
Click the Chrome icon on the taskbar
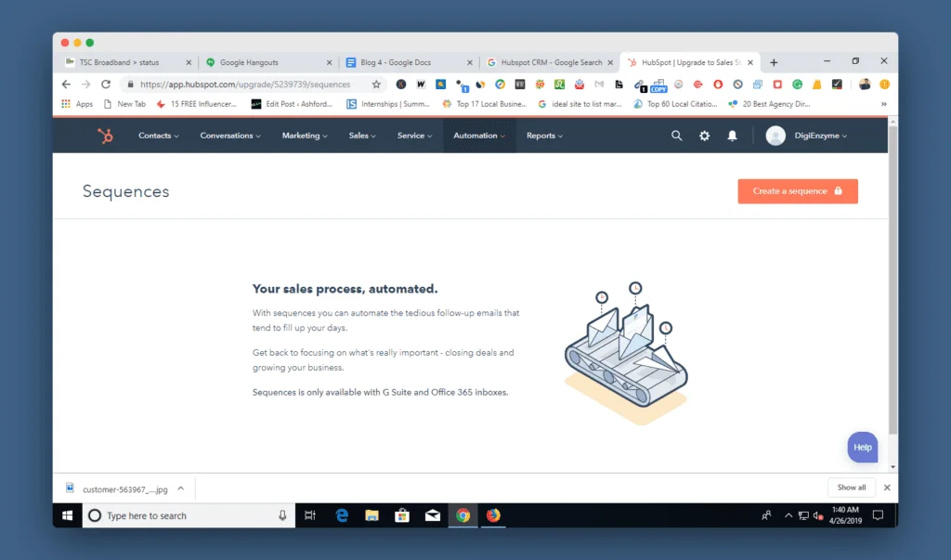click(462, 515)
